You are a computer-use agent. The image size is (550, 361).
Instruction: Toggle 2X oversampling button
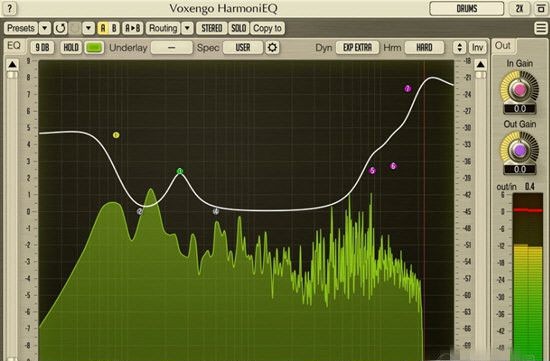pyautogui.click(x=519, y=8)
